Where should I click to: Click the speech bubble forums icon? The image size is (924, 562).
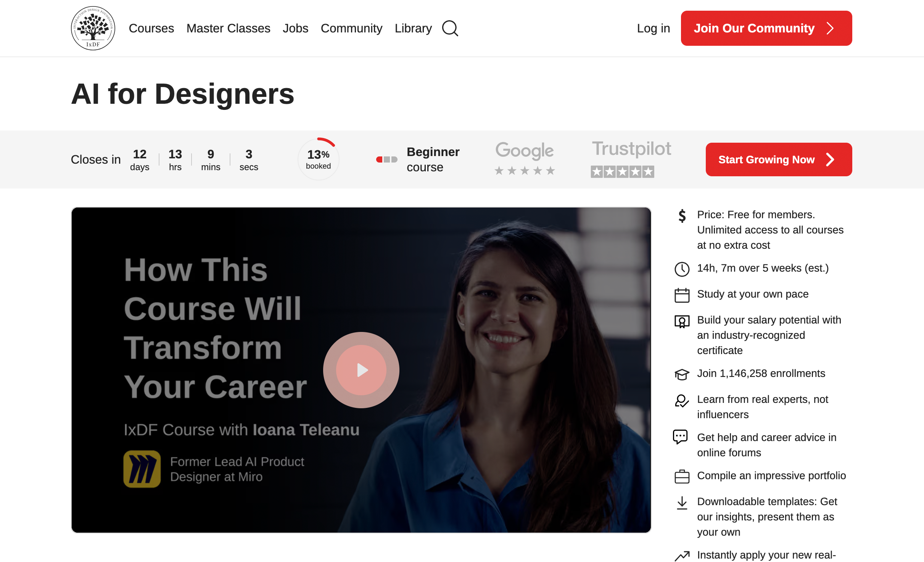pos(680,437)
